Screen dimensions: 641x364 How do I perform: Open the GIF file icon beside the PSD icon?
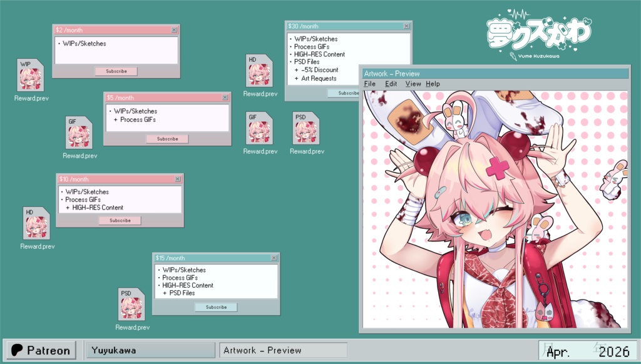[x=259, y=128]
